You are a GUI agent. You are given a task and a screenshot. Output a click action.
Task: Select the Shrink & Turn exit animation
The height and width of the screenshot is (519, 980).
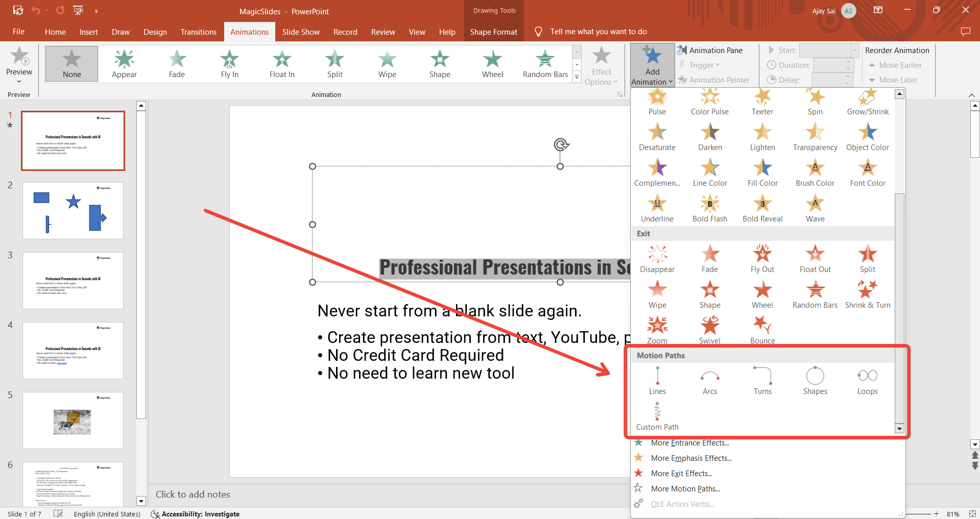tap(867, 294)
